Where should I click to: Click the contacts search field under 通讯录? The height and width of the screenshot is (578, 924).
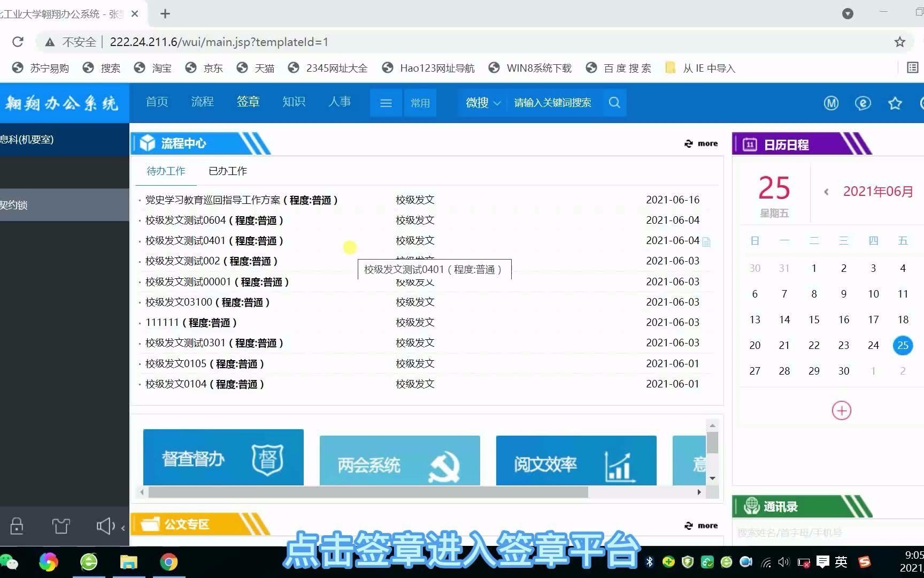point(829,533)
